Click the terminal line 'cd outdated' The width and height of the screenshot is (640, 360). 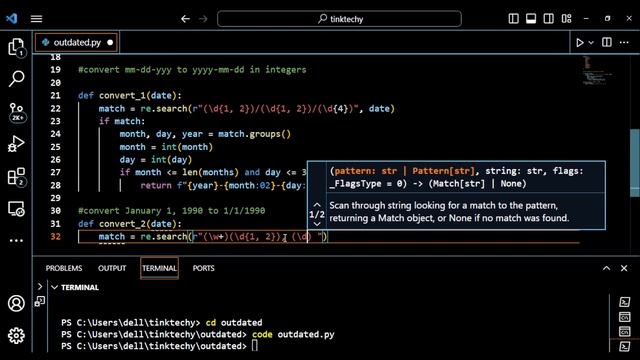tap(234, 322)
